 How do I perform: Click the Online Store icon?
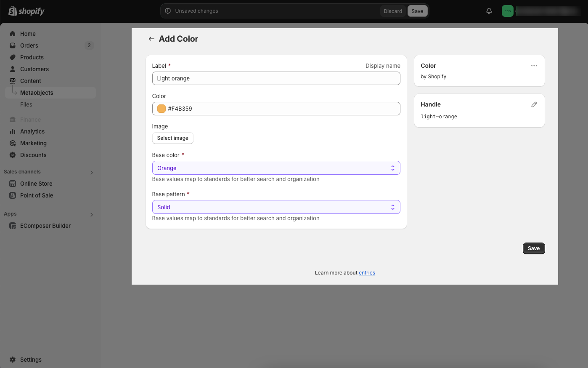[x=13, y=184]
